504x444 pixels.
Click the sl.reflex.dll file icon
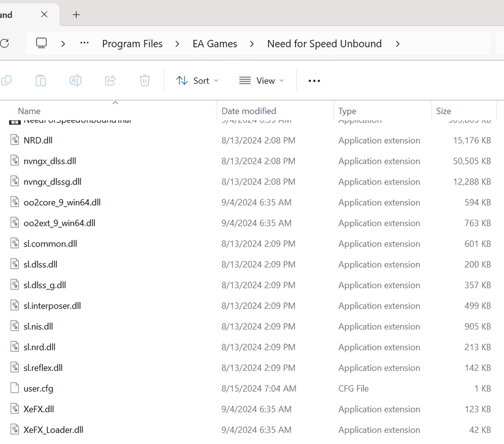[15, 367]
